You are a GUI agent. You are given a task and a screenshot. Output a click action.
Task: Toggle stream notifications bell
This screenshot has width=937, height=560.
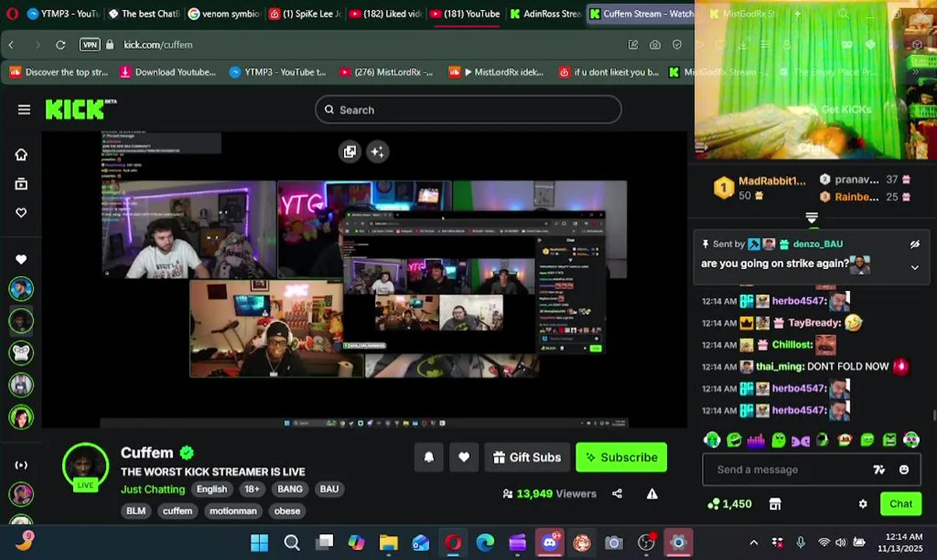click(429, 457)
